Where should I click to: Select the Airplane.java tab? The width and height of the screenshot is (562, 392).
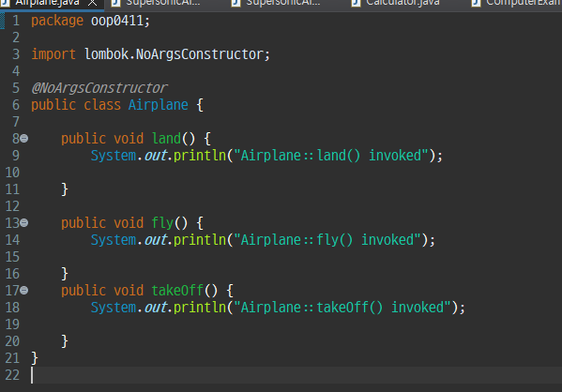pos(47,3)
